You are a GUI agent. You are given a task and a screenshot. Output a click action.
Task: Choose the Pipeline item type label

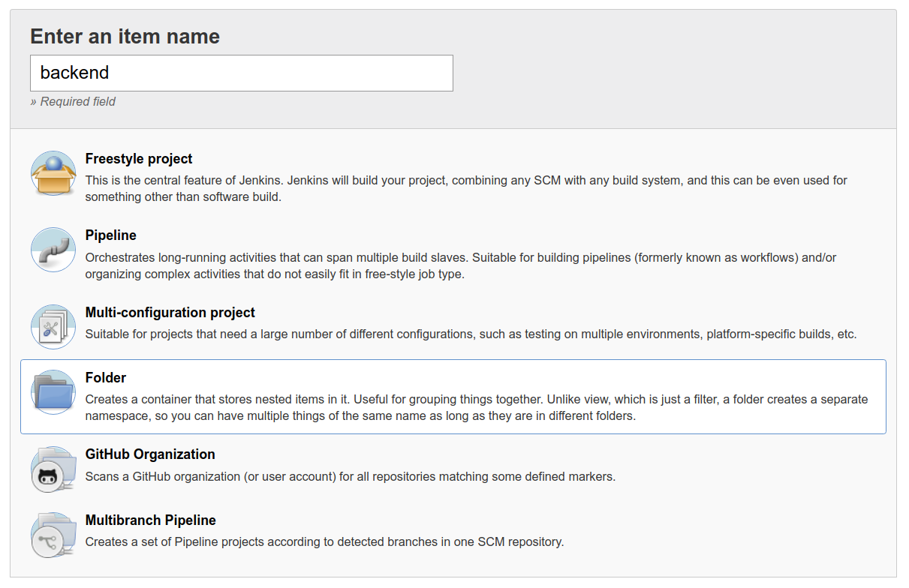(x=111, y=235)
